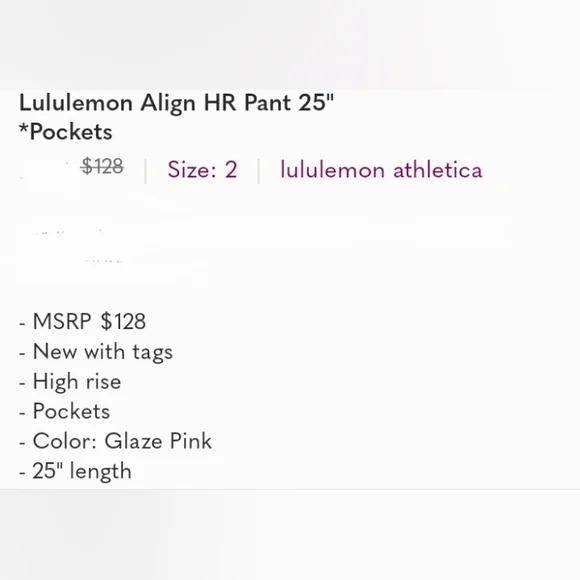The image size is (580, 580).
Task: Click the divider between price and size
Action: [146, 171]
